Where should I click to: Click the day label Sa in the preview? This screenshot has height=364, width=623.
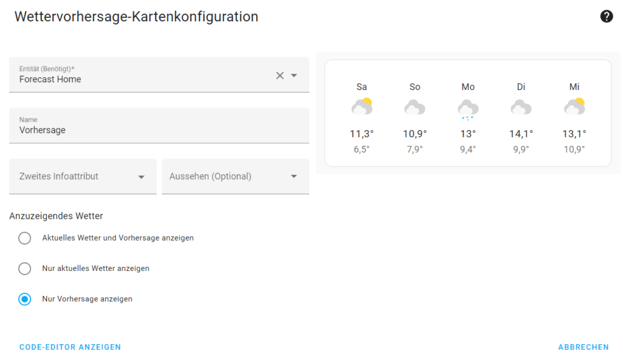click(x=361, y=87)
